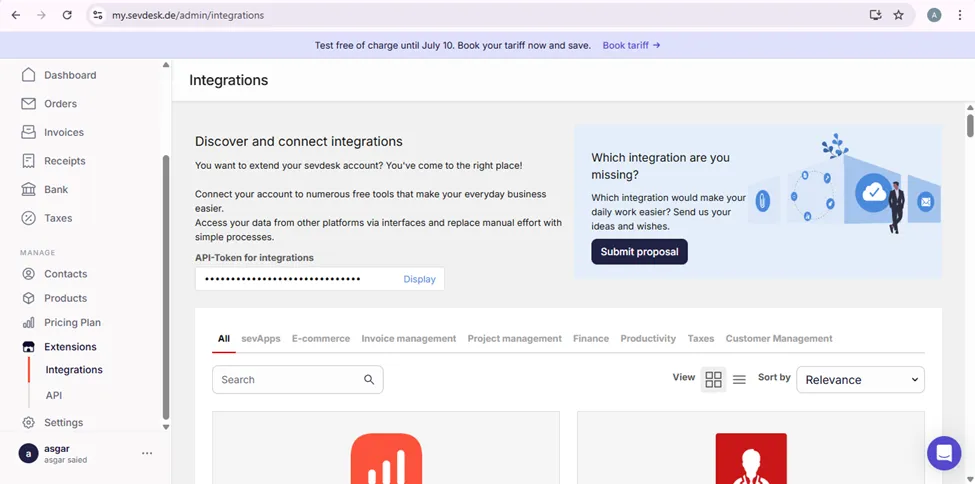Click the Extensions menu label
The height and width of the screenshot is (484, 975).
point(70,347)
